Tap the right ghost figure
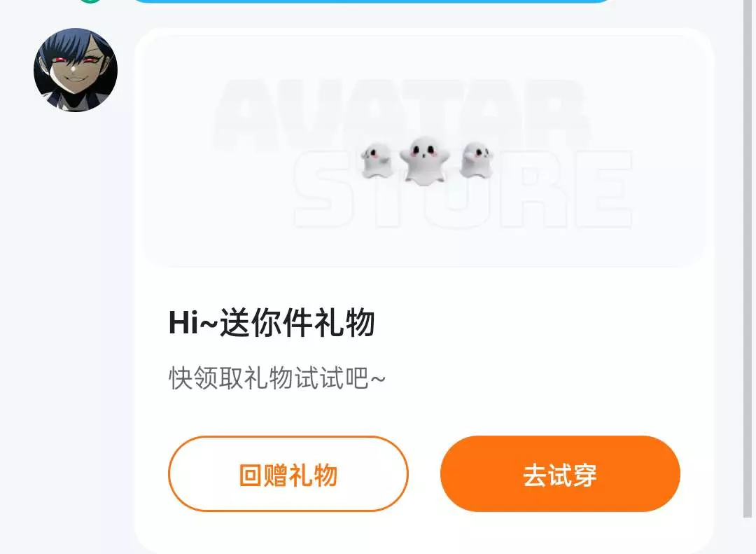Screen dimensions: 756x554 (x=477, y=160)
